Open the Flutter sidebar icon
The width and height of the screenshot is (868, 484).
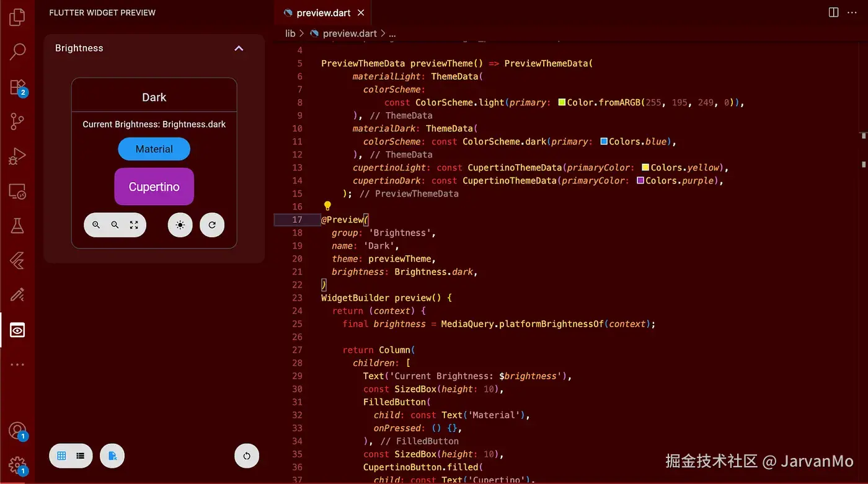tap(17, 260)
